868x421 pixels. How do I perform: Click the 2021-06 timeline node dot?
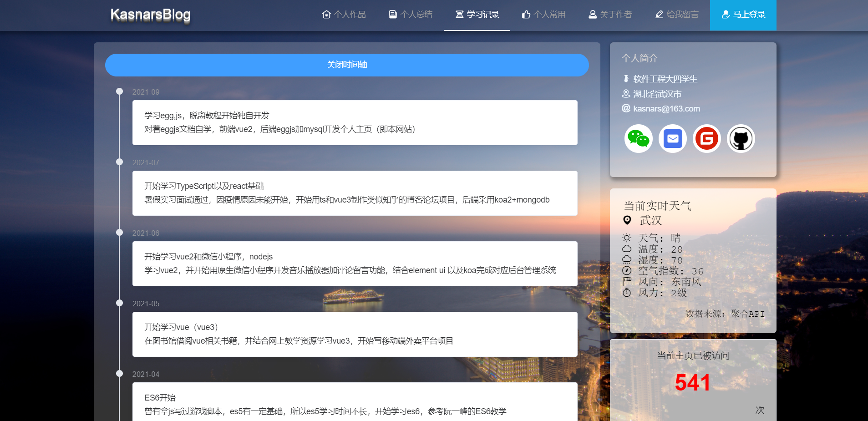120,232
